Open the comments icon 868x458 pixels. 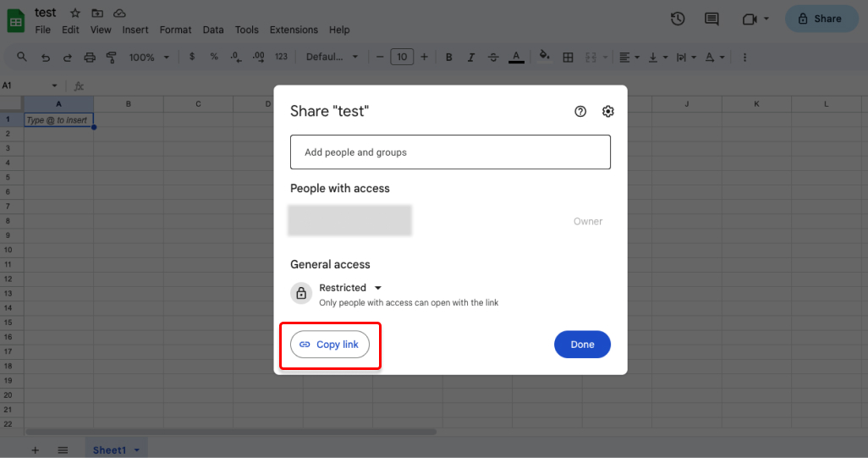tap(711, 19)
